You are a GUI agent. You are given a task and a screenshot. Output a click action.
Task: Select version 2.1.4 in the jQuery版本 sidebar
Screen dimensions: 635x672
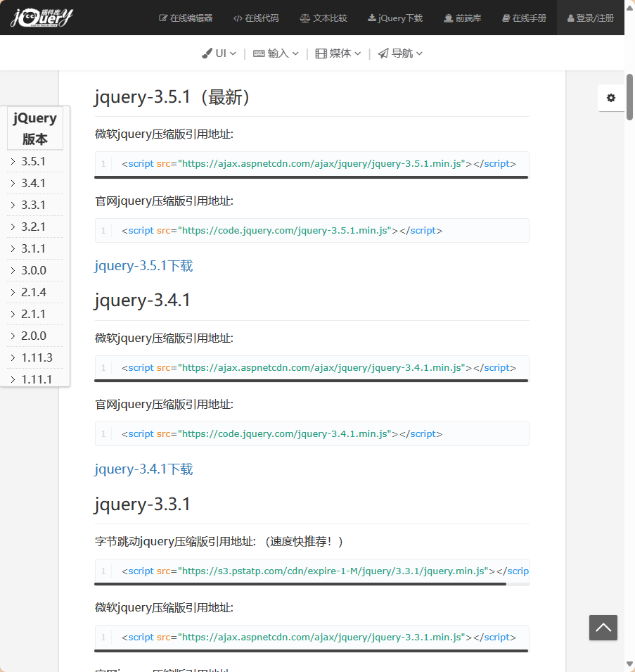(30, 292)
